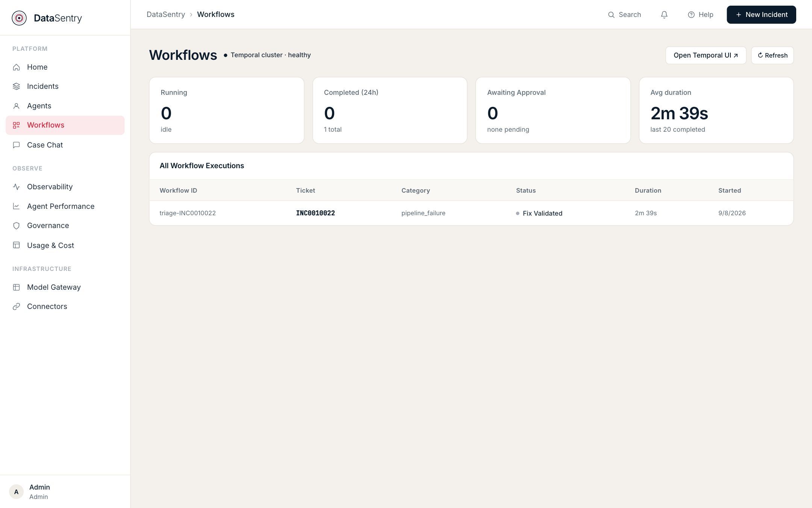Image resolution: width=812 pixels, height=508 pixels.
Task: Click Status column header
Action: 526,190
